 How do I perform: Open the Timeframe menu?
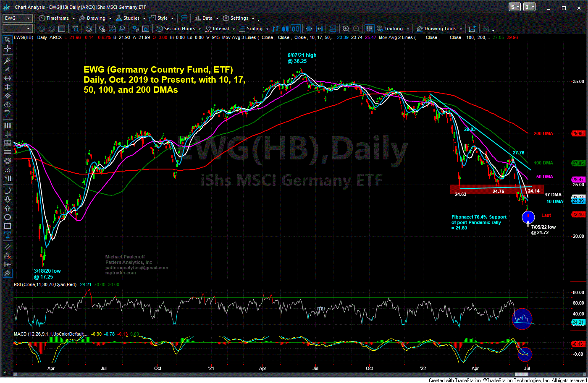click(x=54, y=18)
